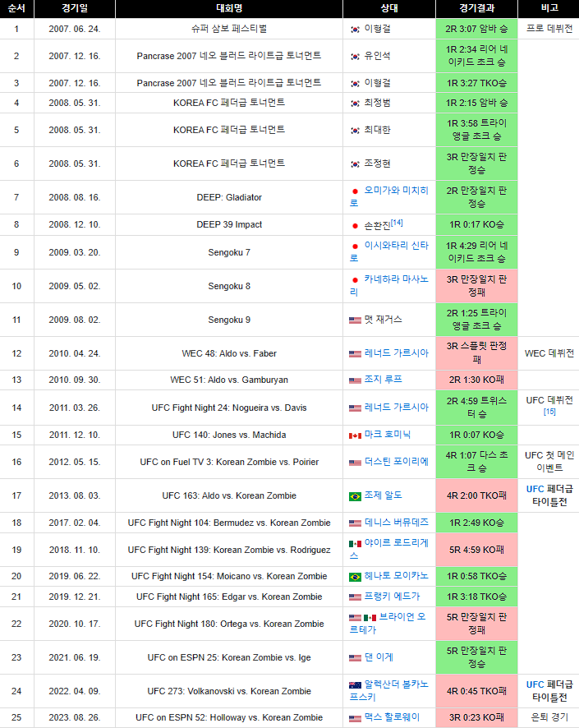The height and width of the screenshot is (728, 579).
Task: Select the 4R 2:00 TKO패 result cell
Action: (477, 495)
